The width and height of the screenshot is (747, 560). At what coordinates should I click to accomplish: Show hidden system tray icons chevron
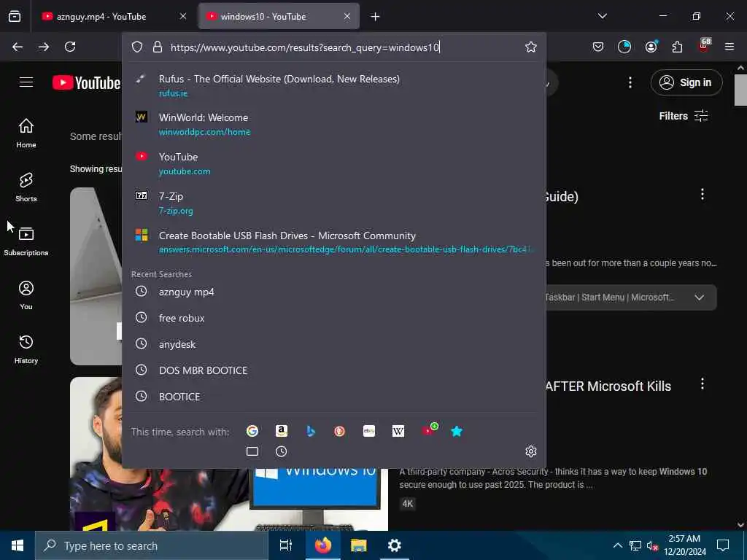point(617,545)
